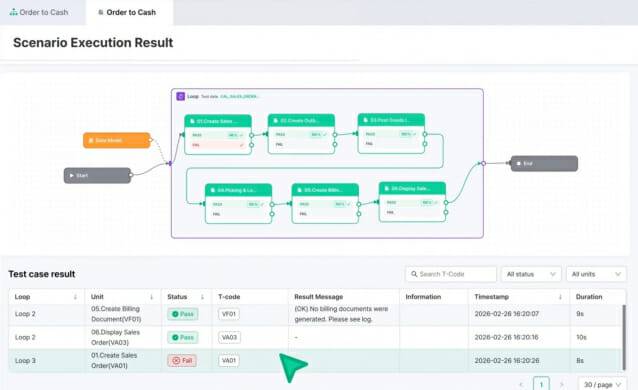Select the 05.Create Billing node header
638x390 pixels.
click(325, 190)
